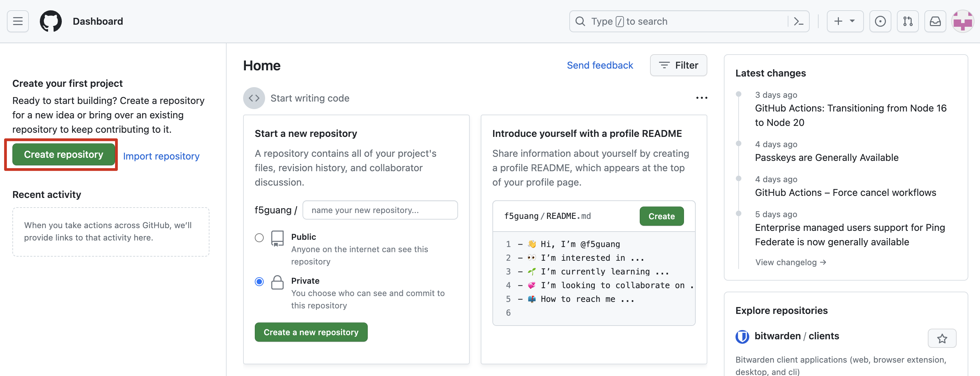Click the green Create repository button
The image size is (980, 376).
64,154
